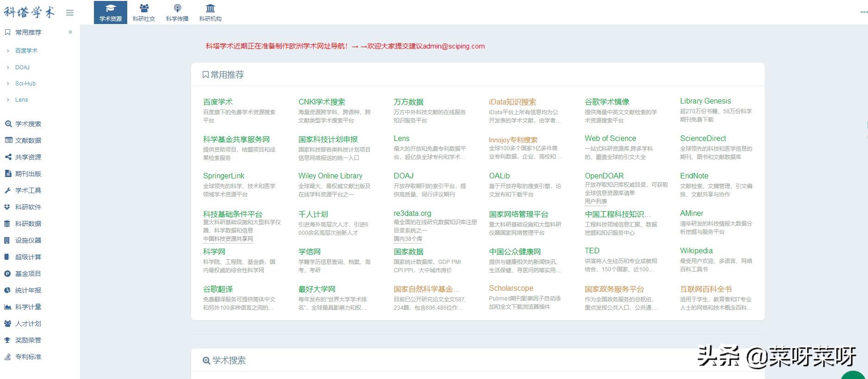Open the Web of Science link
Image resolution: width=868 pixels, height=379 pixels.
pos(610,138)
